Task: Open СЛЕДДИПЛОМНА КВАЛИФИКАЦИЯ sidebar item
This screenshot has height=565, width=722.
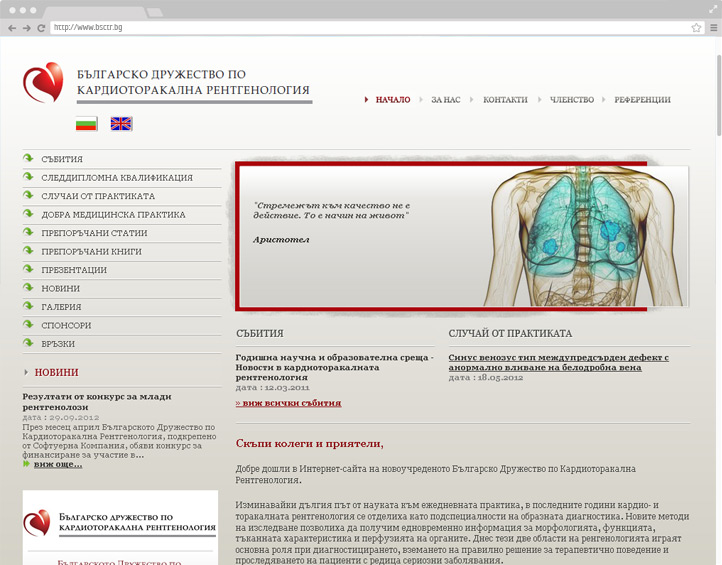Action: click(117, 178)
